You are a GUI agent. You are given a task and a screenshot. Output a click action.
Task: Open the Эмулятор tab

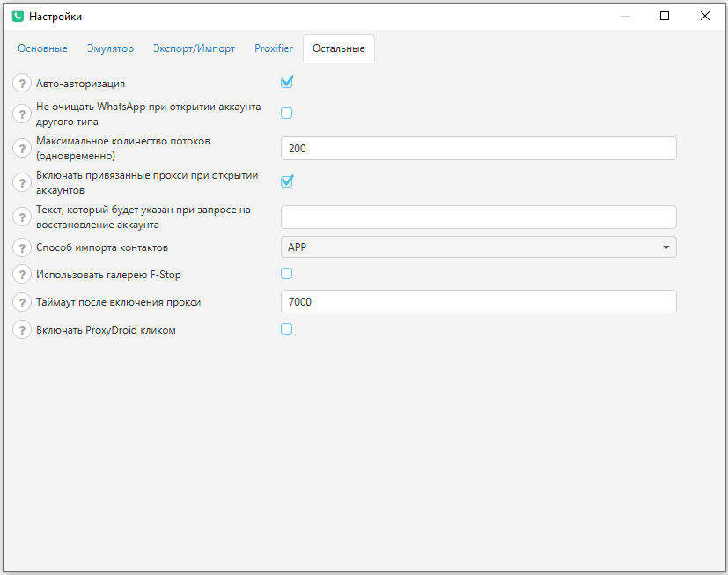[x=111, y=48]
